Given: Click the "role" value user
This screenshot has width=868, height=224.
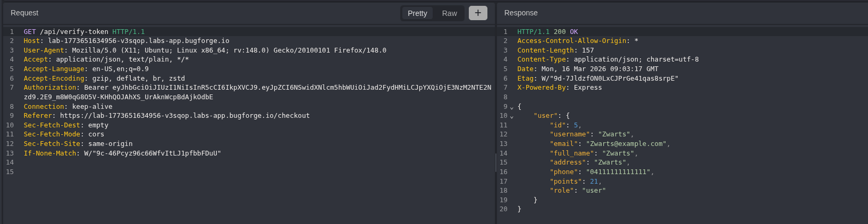Looking at the screenshot, I should [x=594, y=191].
